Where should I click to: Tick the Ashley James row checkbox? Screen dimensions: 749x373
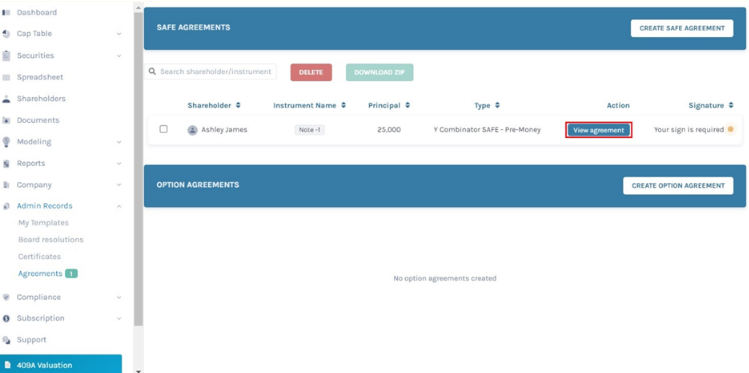(163, 129)
